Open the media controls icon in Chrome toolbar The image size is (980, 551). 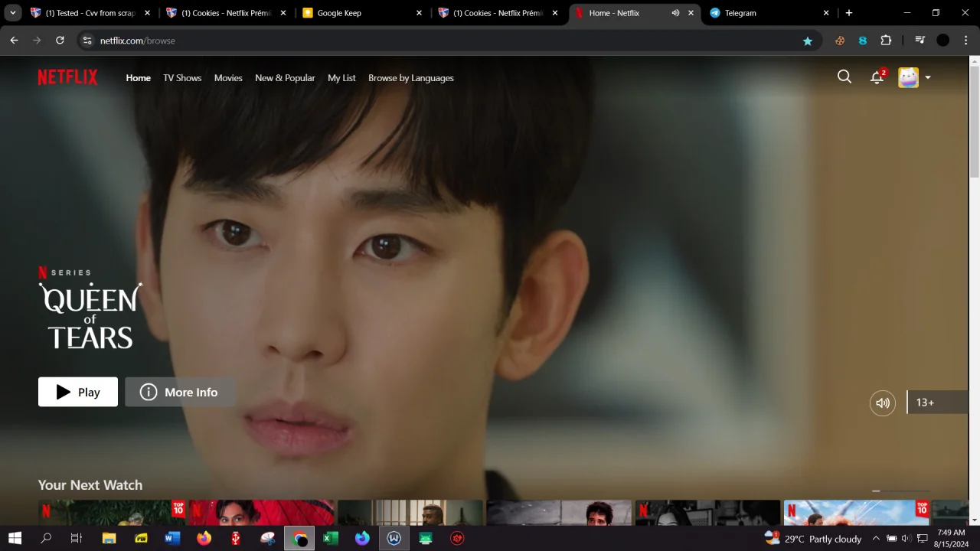click(920, 41)
